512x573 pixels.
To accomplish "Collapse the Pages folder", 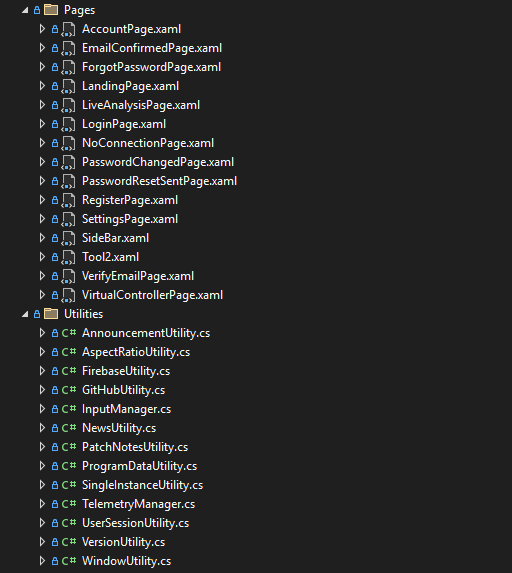I will pyautogui.click(x=25, y=10).
